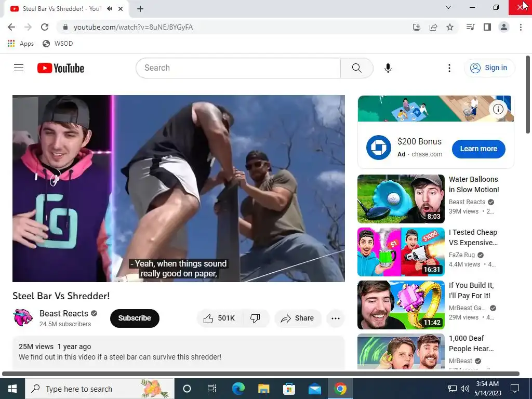The height and width of the screenshot is (399, 532).
Task: Visit chase.com ad link
Action: pos(427,154)
